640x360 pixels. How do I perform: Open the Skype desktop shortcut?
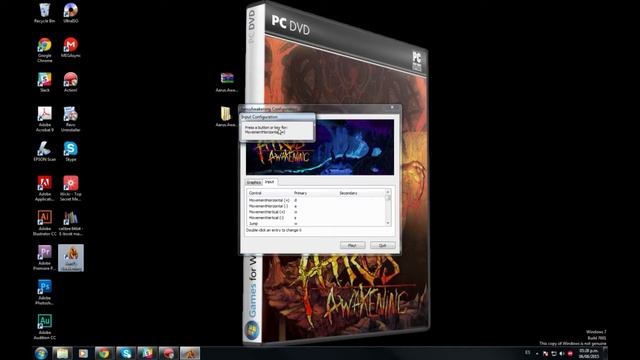point(71,151)
